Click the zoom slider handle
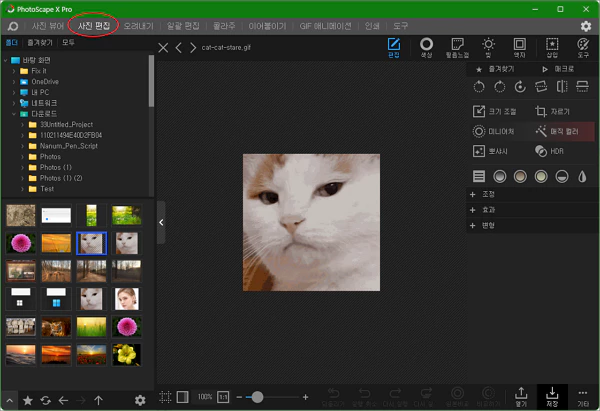 (x=257, y=397)
